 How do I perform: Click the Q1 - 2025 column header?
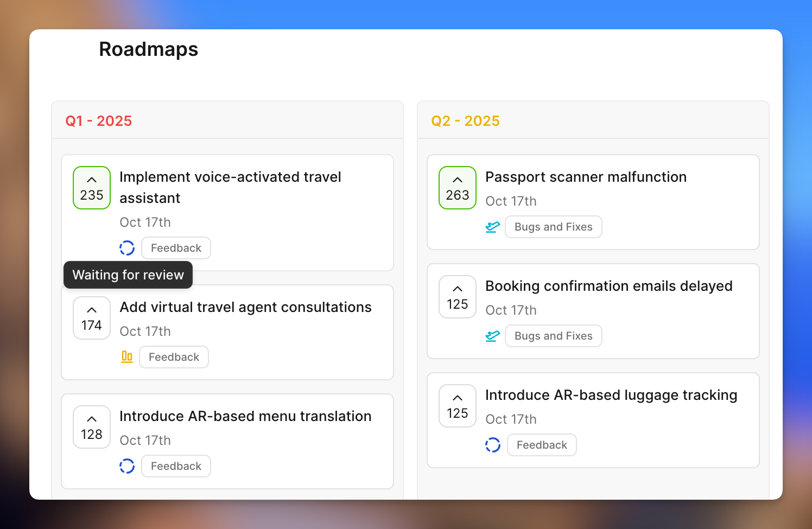(99, 120)
